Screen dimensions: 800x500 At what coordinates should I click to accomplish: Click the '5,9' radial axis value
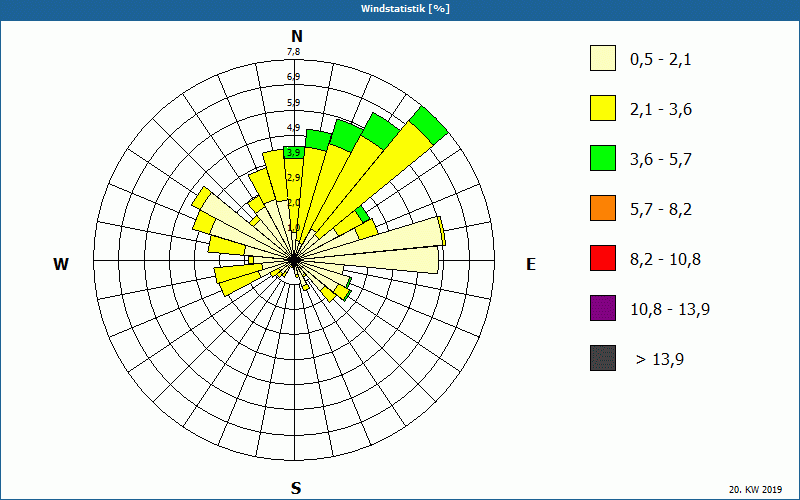click(x=294, y=103)
